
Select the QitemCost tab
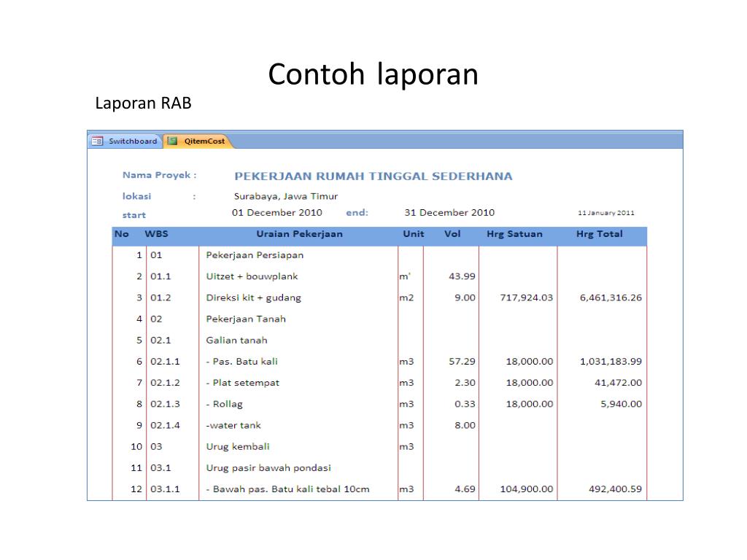[x=198, y=141]
